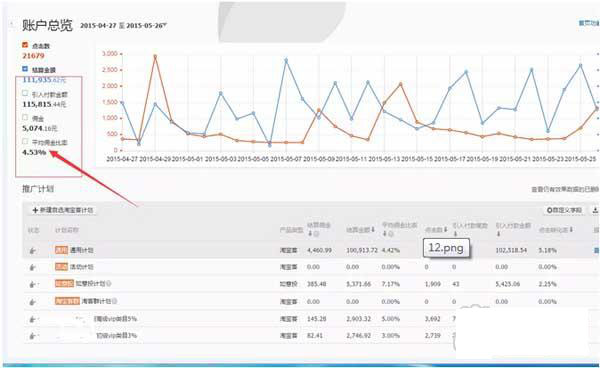Uncheck the blue 结算金额 checkbox
This screenshot has height=368, width=600.
pyautogui.click(x=25, y=69)
